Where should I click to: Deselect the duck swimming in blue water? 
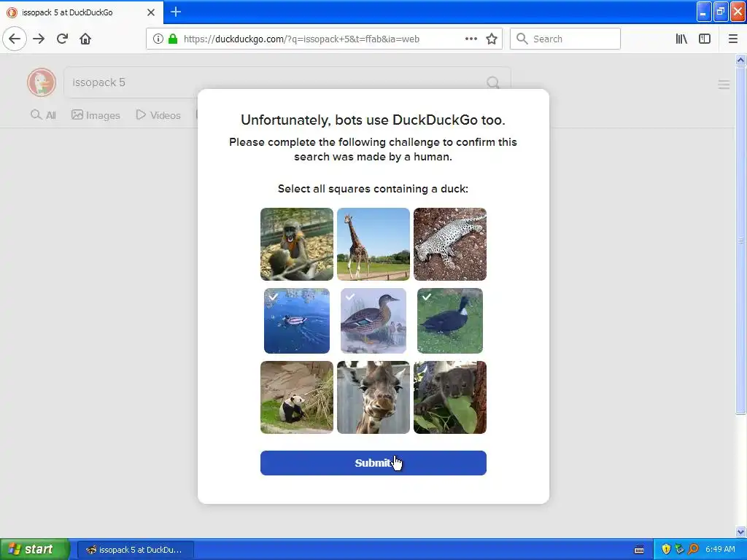pos(296,321)
